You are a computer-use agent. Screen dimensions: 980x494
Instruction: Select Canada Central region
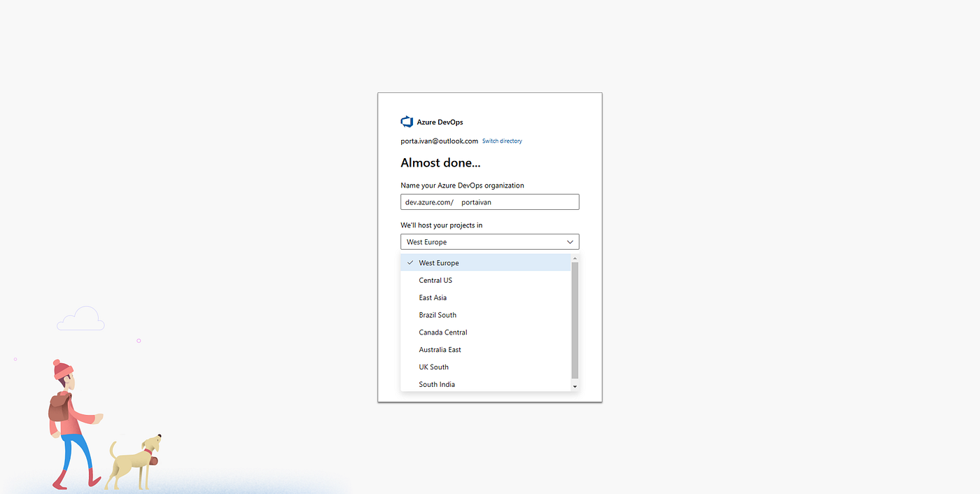[442, 332]
